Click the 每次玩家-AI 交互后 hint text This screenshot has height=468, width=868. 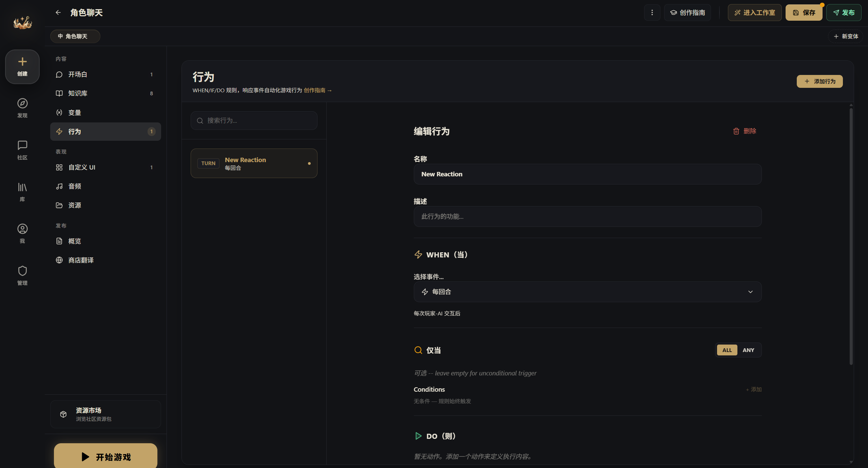pos(437,313)
